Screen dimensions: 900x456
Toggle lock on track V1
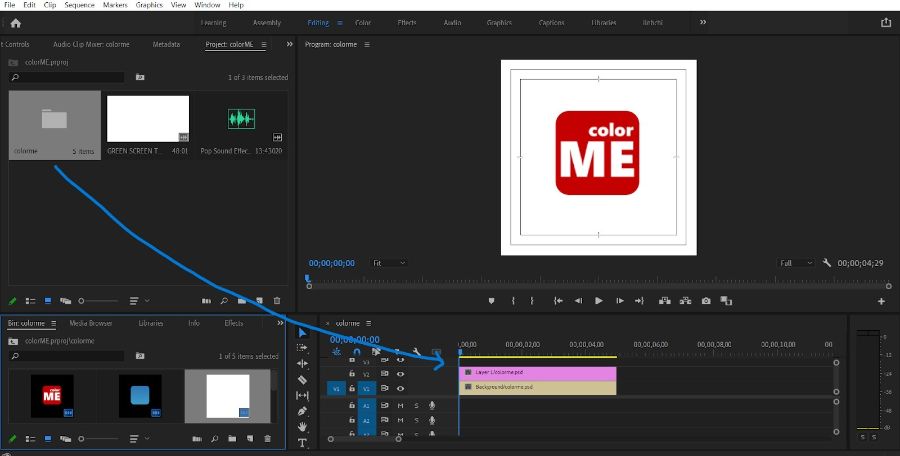tap(352, 389)
